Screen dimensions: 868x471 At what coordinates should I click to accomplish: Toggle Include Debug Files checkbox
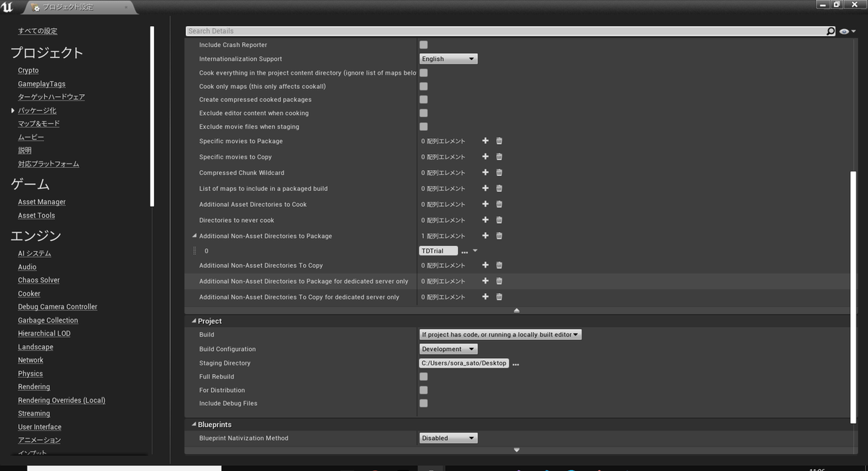tap(424, 403)
